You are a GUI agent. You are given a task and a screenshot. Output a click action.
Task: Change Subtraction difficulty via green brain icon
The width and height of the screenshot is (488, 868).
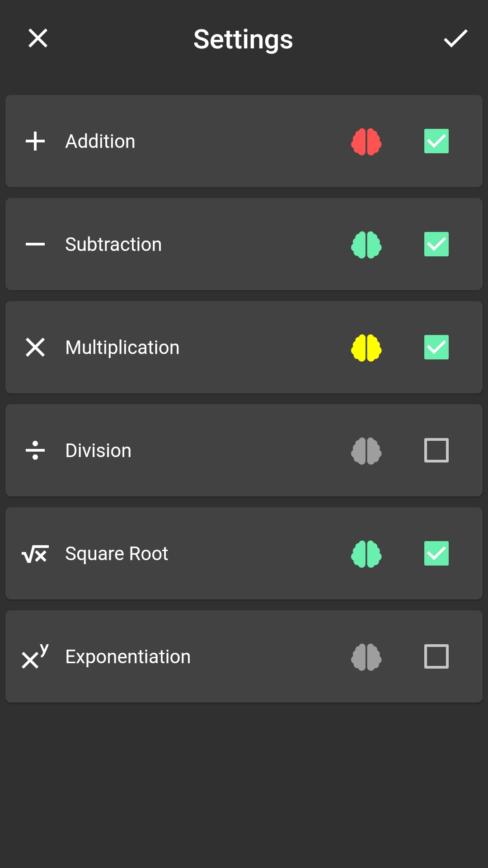tap(366, 245)
